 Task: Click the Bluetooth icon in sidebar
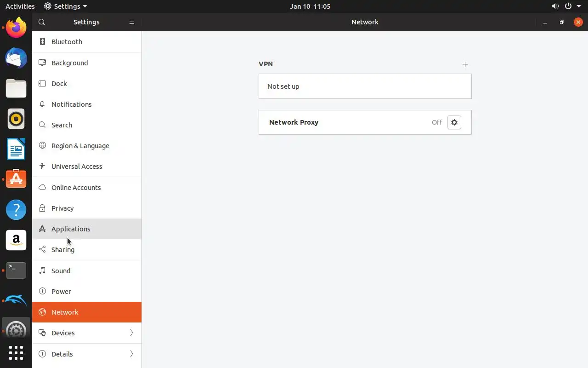coord(42,41)
